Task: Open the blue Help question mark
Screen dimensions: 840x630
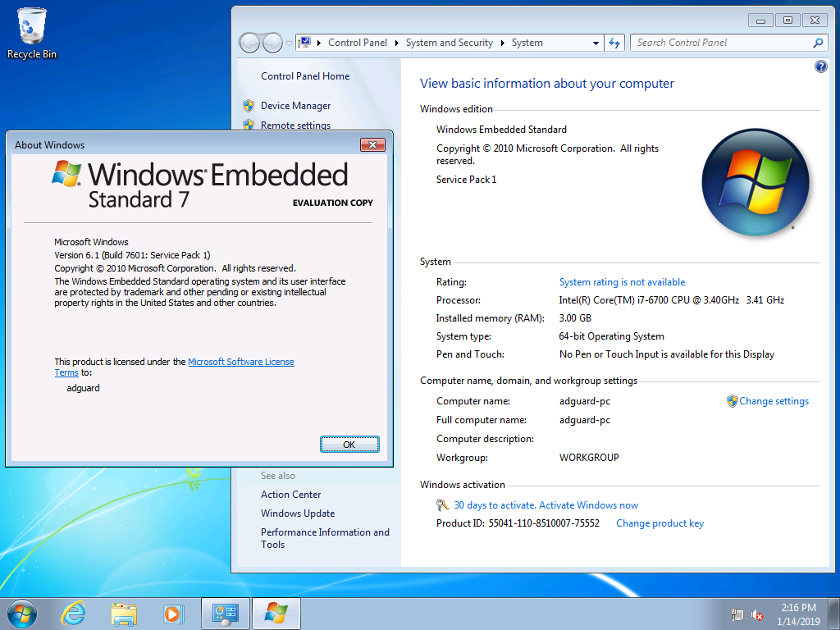Action: pos(820,66)
